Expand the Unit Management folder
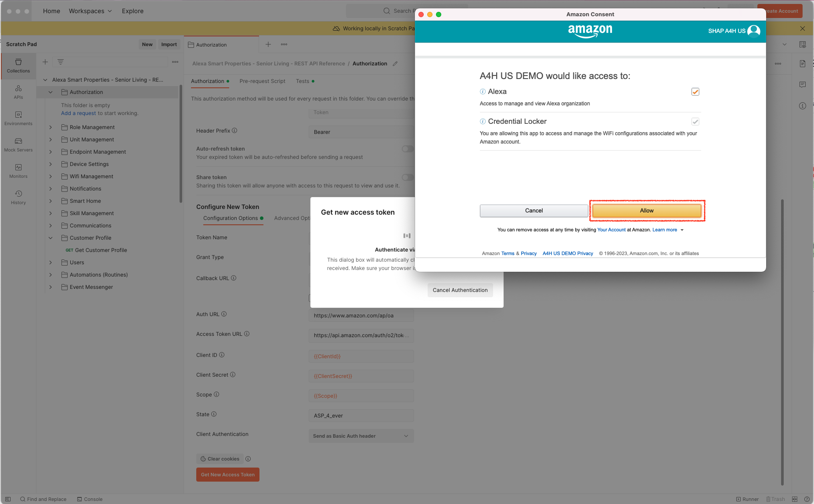Image resolution: width=814 pixels, height=504 pixels. [50, 140]
